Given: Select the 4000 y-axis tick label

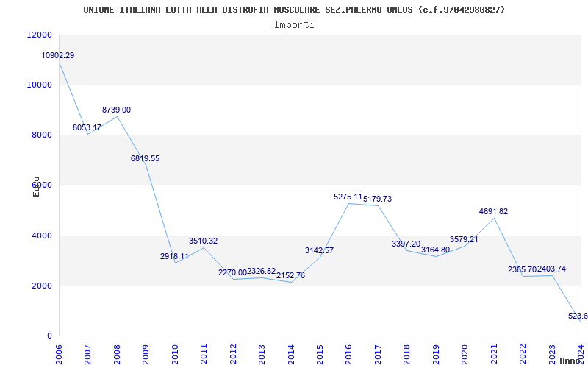Looking at the screenshot, I should coord(41,236).
